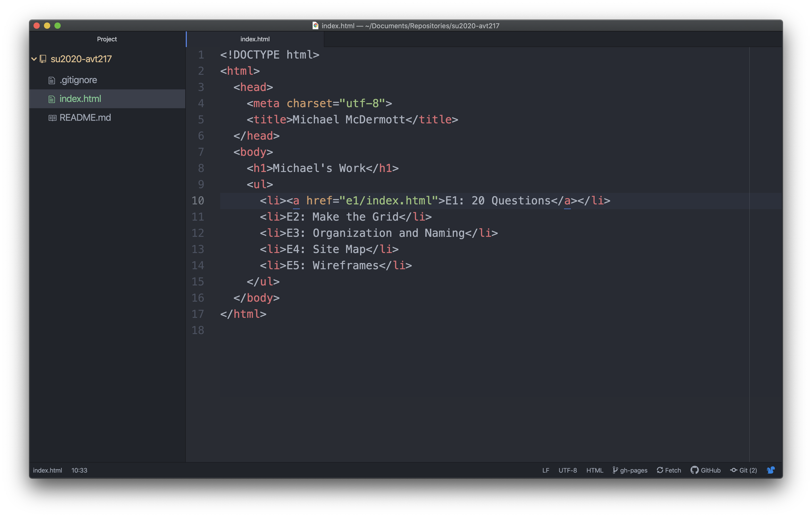Viewport: 812px width, 517px height.
Task: Click the .gitignore file icon
Action: coord(52,80)
